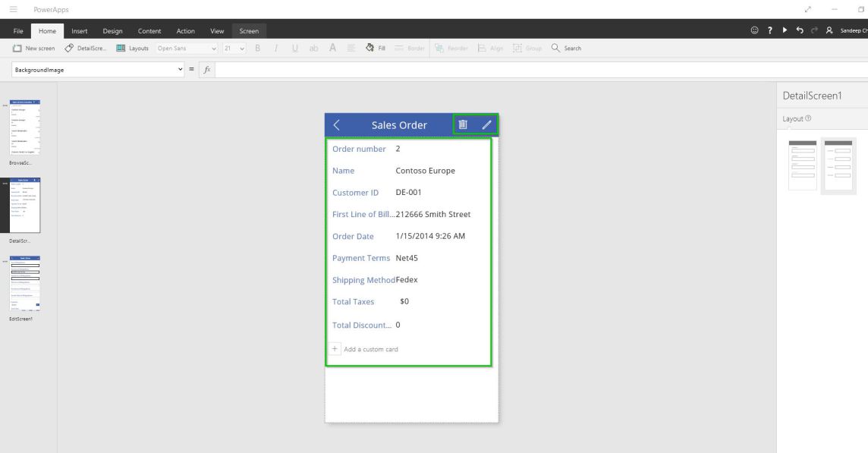Image resolution: width=868 pixels, height=453 pixels.
Task: Open options dots beside BrowseScreen thumbnail
Action: tap(5, 105)
